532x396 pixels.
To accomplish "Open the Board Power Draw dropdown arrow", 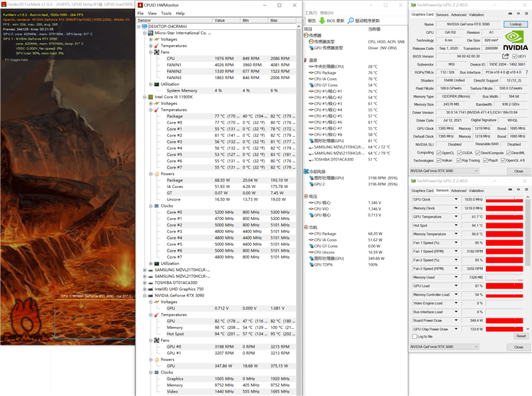I will point(456,320).
